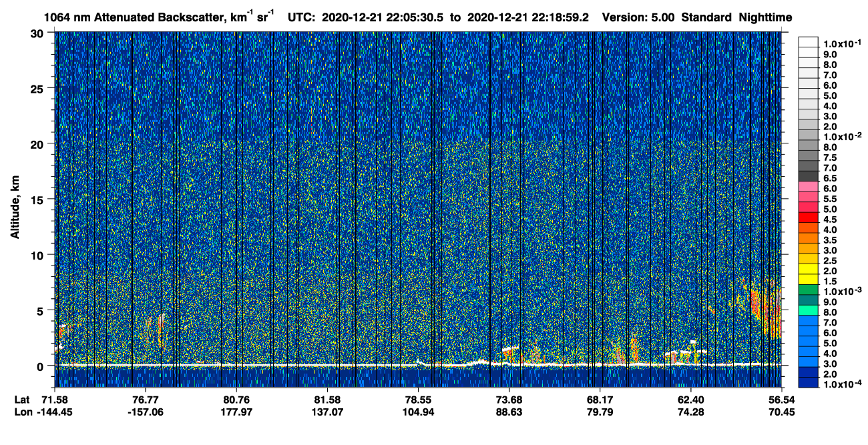The height and width of the screenshot is (445, 868).
Task: Click the latitude label 81.58
Action: pyautogui.click(x=327, y=400)
